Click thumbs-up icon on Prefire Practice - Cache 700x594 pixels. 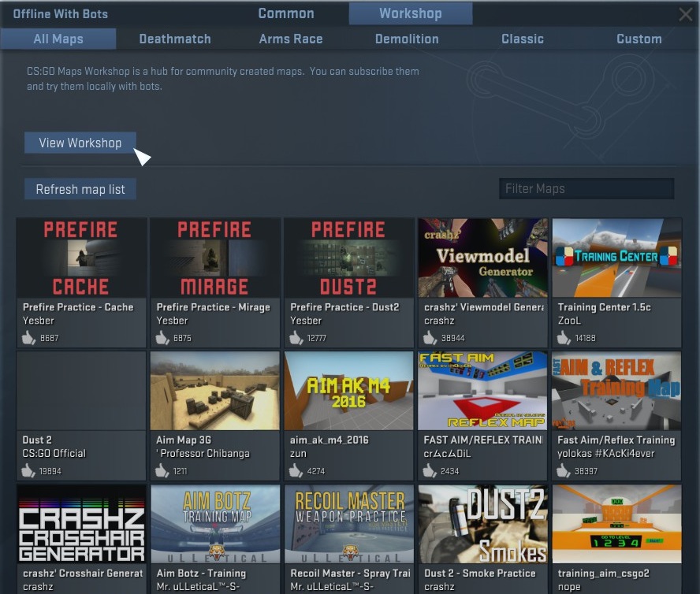[x=29, y=338]
